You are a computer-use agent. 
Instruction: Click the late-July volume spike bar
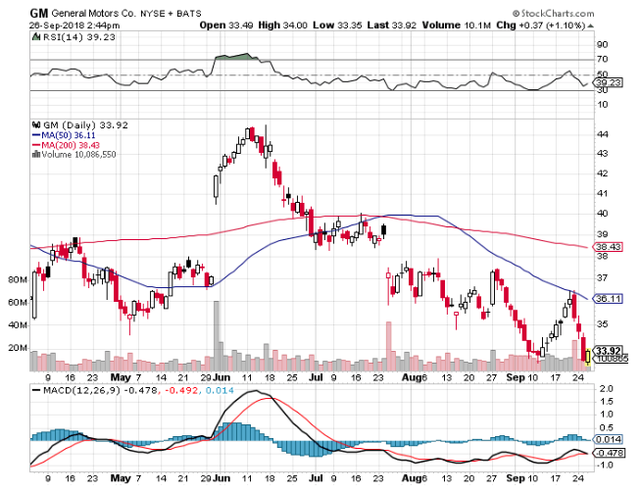pyautogui.click(x=389, y=346)
